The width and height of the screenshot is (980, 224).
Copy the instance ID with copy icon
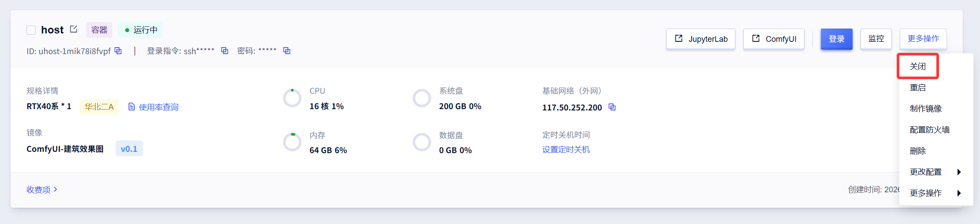coord(118,51)
